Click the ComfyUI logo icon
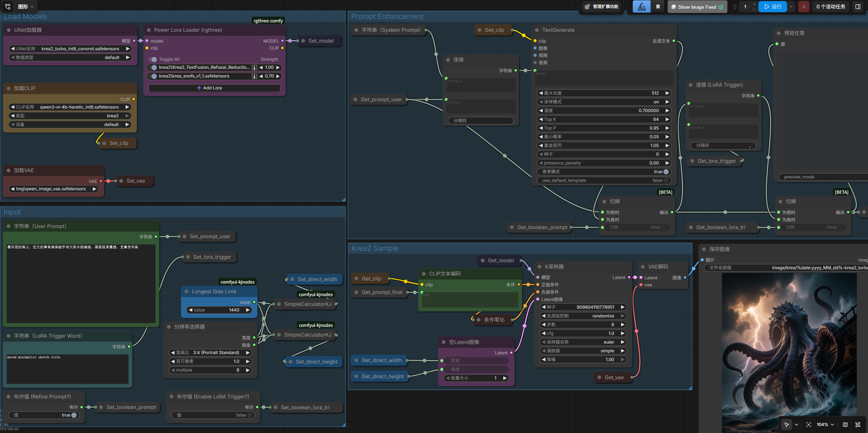The height and width of the screenshot is (433, 868). point(8,6)
